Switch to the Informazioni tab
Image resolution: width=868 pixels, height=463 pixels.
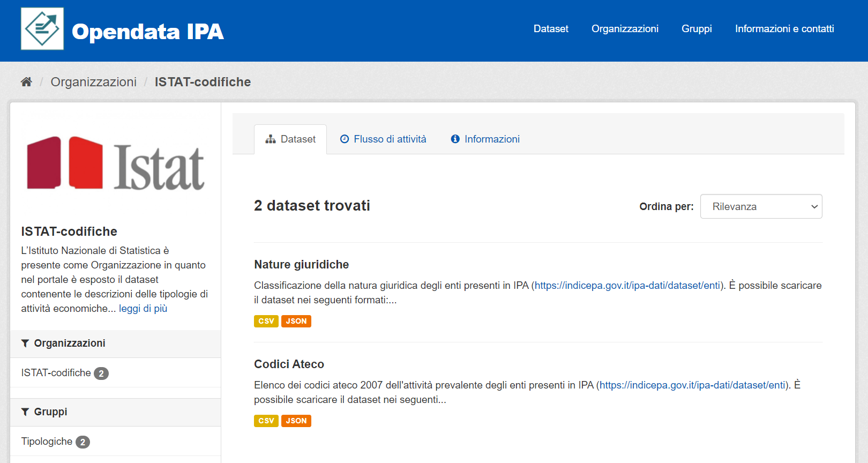point(485,139)
